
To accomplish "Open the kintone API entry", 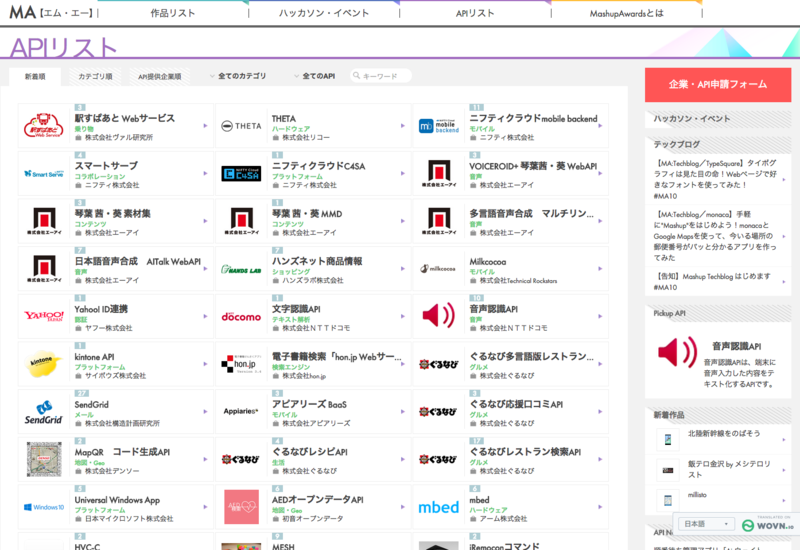I will click(94, 357).
